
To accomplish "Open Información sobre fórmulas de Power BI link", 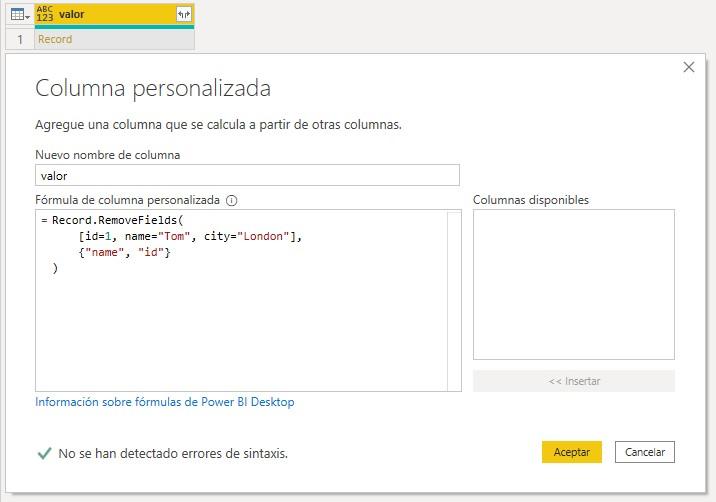I will pyautogui.click(x=165, y=402).
